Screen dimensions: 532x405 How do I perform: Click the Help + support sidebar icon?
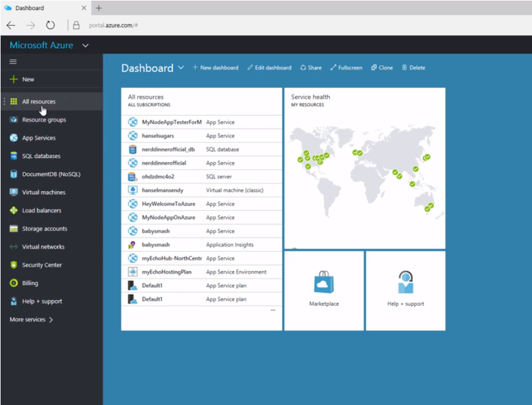pyautogui.click(x=14, y=301)
